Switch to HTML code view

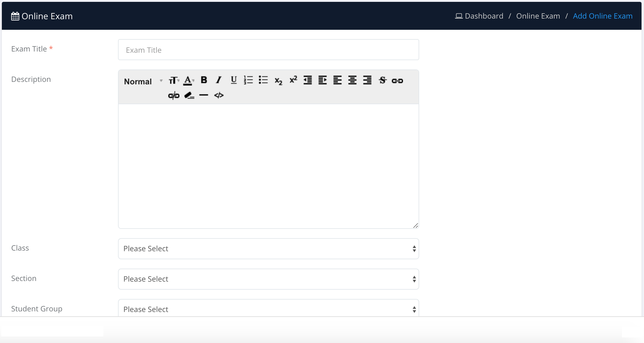219,96
